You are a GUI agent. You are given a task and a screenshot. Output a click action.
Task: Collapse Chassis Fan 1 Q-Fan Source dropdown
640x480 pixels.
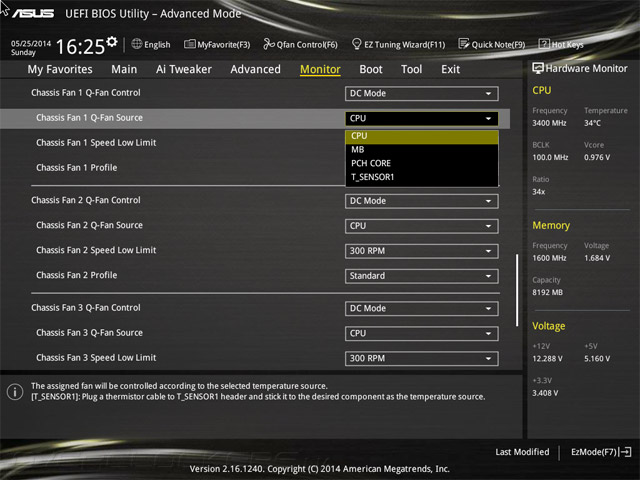(422, 118)
